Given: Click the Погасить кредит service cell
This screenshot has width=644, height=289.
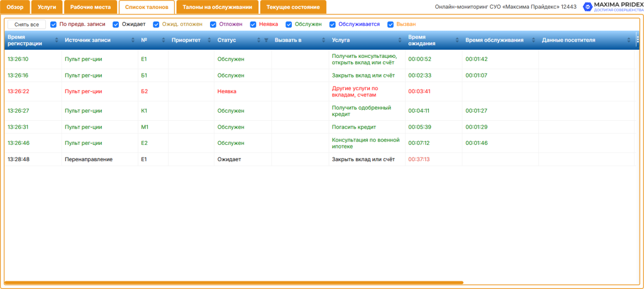Looking at the screenshot, I should (x=367, y=127).
